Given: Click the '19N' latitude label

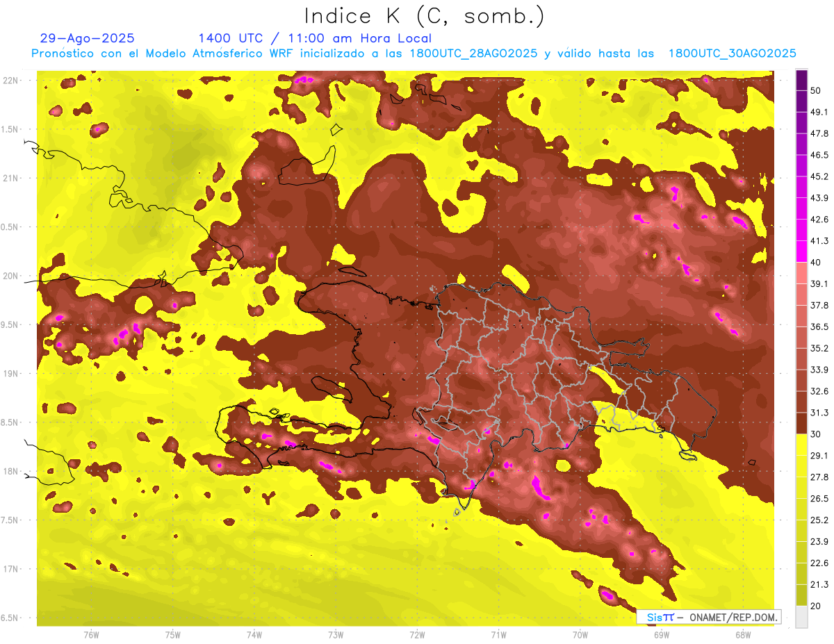Looking at the screenshot, I should coord(11,373).
